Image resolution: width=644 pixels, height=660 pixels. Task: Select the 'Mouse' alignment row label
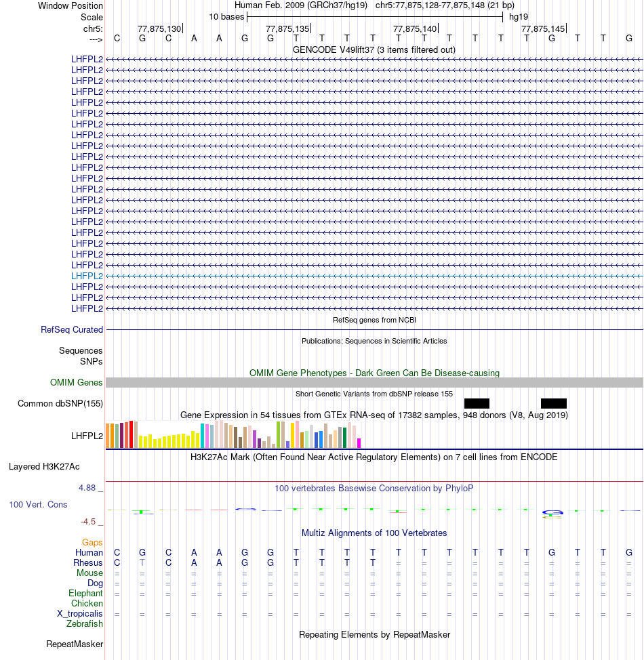tap(89, 573)
